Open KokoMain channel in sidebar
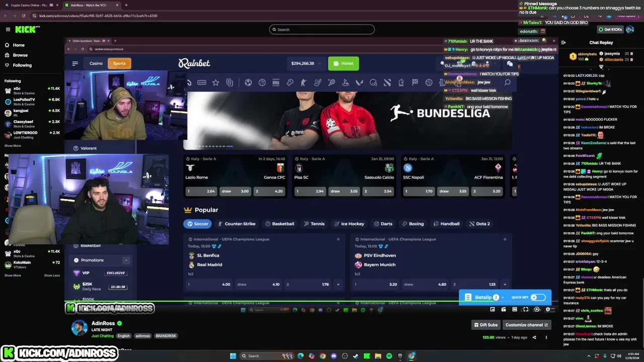This screenshot has width=644, height=362. point(32,264)
